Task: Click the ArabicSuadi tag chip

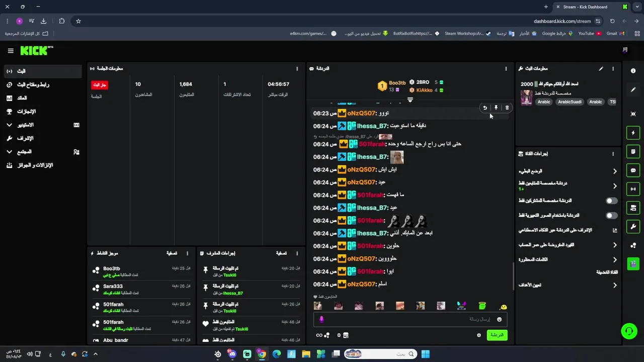Action: click(x=570, y=102)
